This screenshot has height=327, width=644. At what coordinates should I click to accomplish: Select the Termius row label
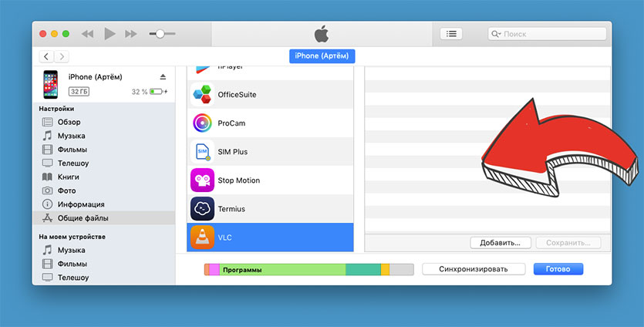pyautogui.click(x=231, y=209)
